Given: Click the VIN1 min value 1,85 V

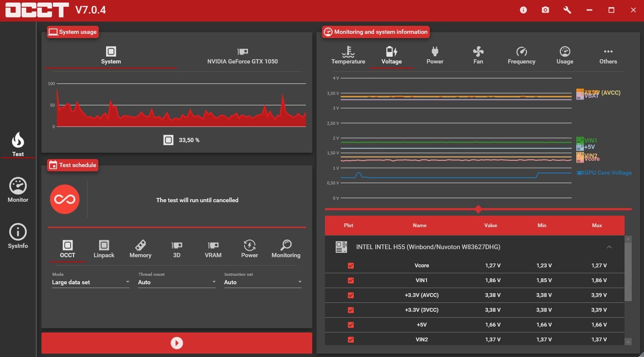Looking at the screenshot, I should [x=544, y=280].
